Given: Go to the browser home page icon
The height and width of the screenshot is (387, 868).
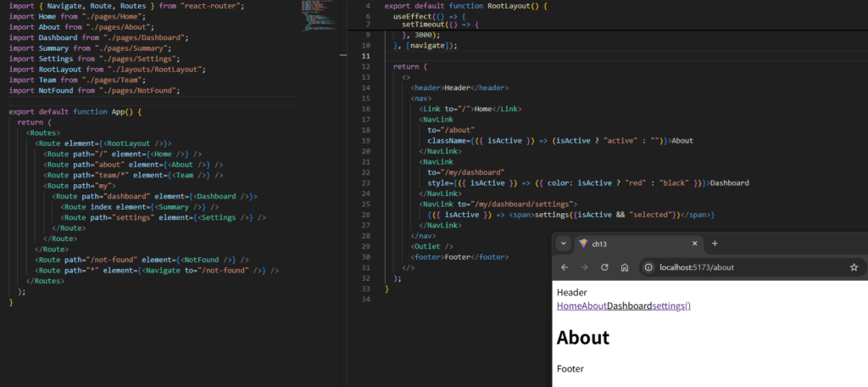Looking at the screenshot, I should [x=624, y=267].
